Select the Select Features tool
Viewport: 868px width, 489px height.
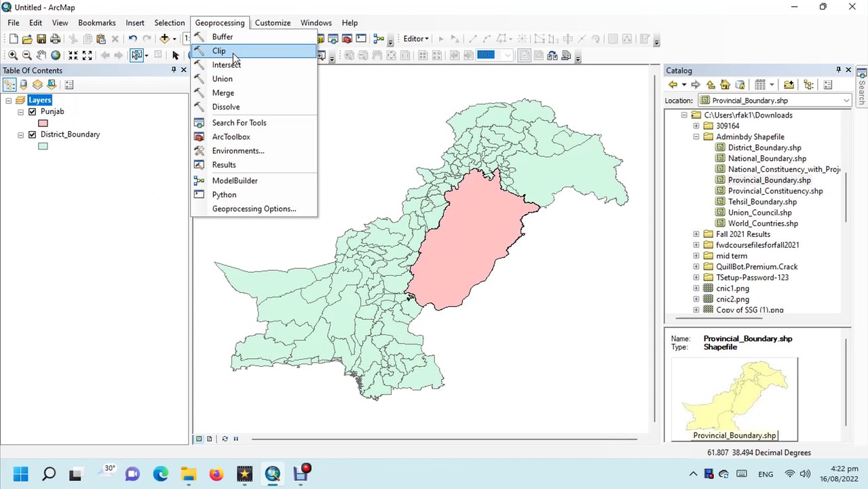[x=137, y=55]
